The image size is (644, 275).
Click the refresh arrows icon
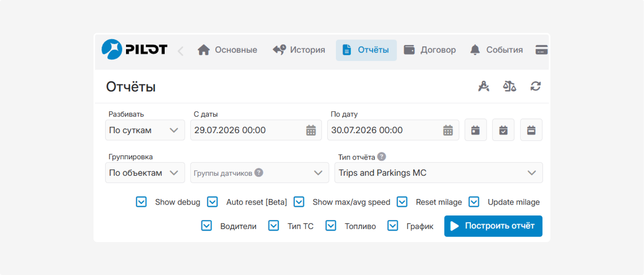tap(535, 86)
